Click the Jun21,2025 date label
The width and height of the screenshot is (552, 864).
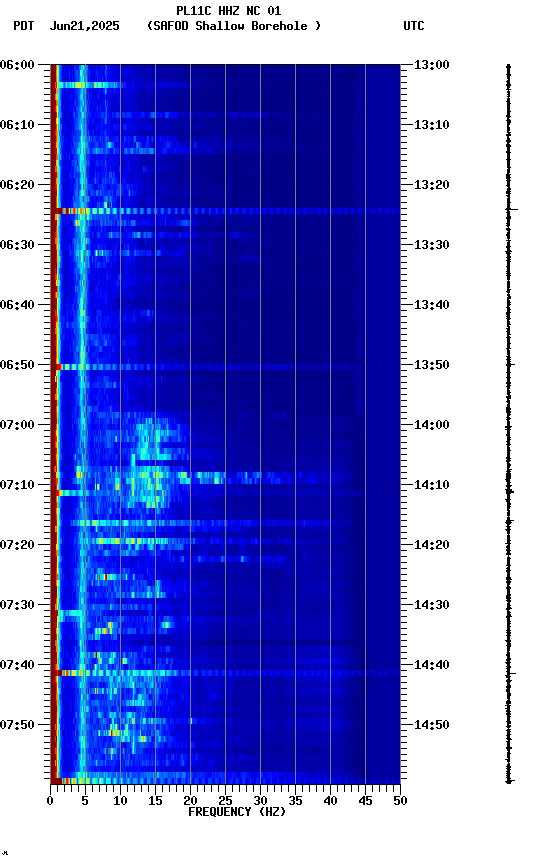(x=84, y=26)
